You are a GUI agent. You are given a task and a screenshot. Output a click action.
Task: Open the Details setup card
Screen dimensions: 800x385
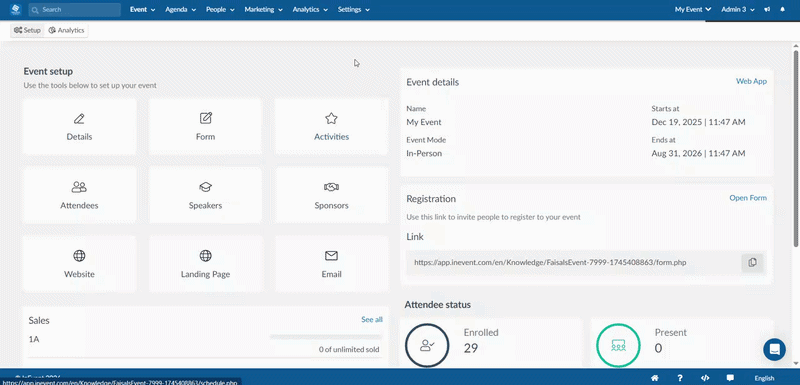[x=79, y=127]
